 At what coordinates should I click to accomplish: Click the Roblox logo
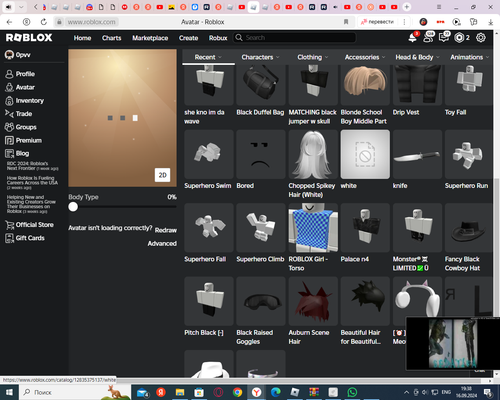(29, 38)
